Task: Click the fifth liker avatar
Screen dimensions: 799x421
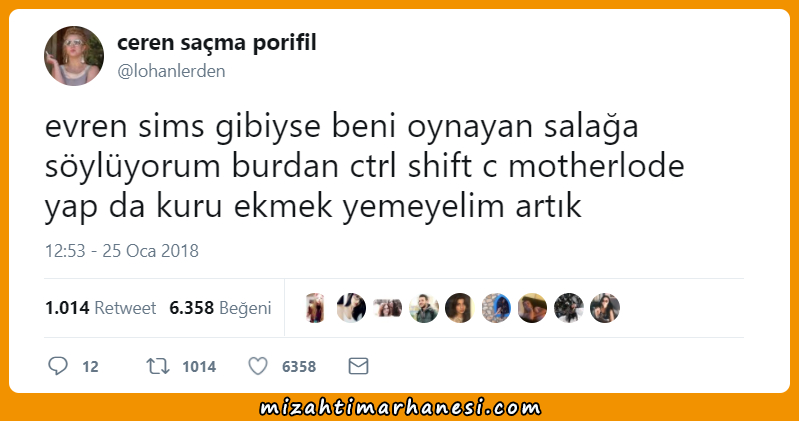Action: [x=460, y=308]
